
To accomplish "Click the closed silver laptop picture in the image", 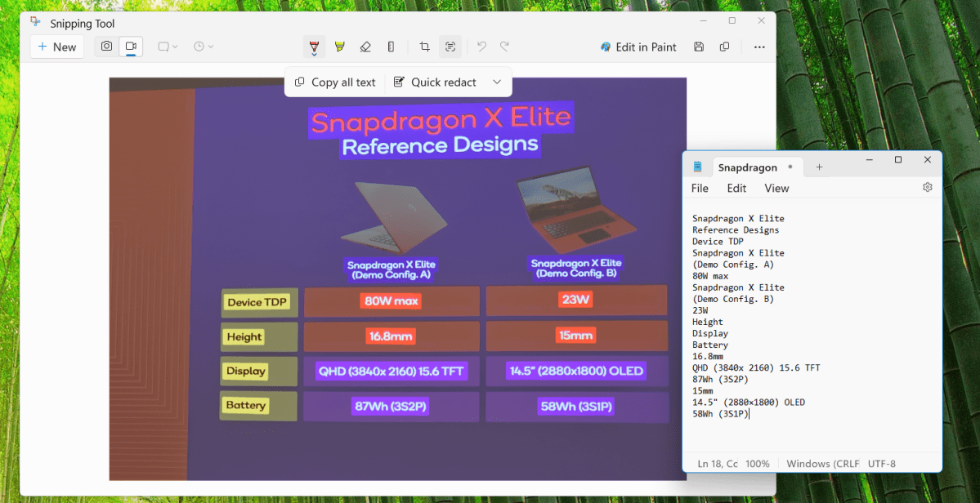I will 394,216.
